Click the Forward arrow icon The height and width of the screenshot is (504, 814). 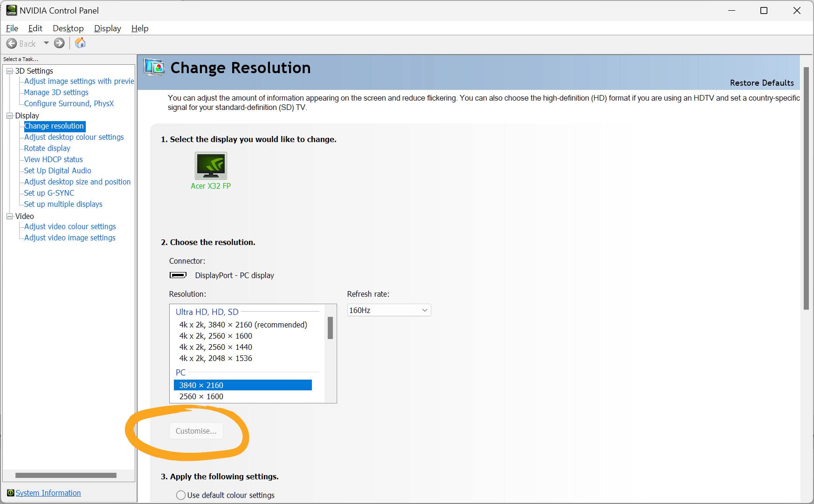tap(59, 43)
